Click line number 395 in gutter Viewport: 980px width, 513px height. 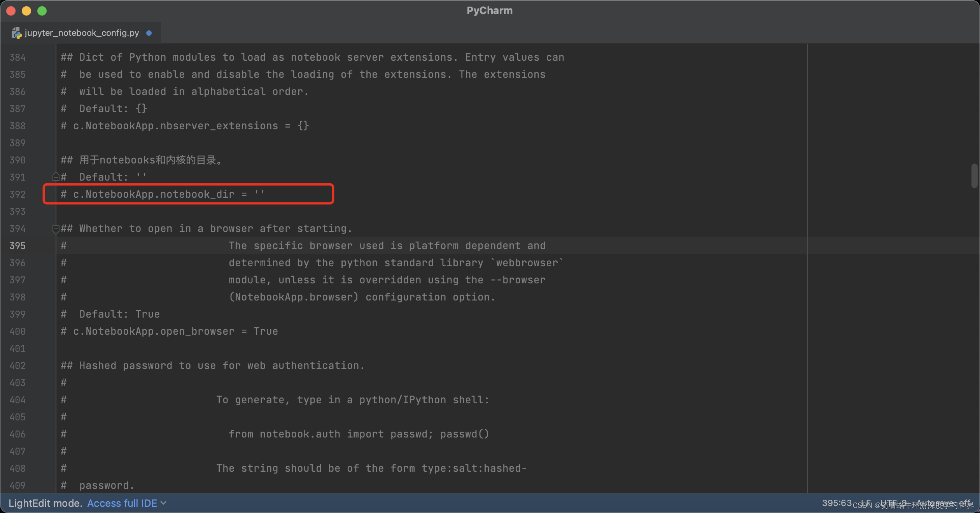pyautogui.click(x=17, y=246)
